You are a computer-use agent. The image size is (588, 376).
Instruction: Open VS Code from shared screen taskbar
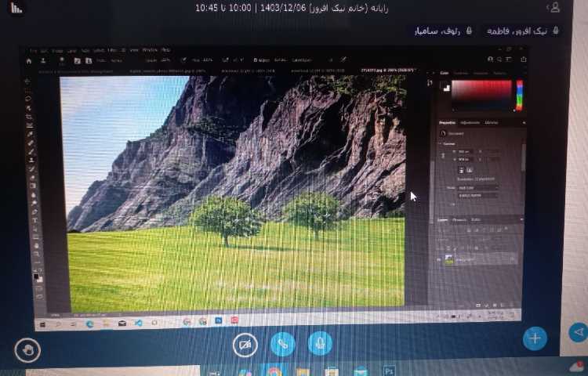pos(138,323)
